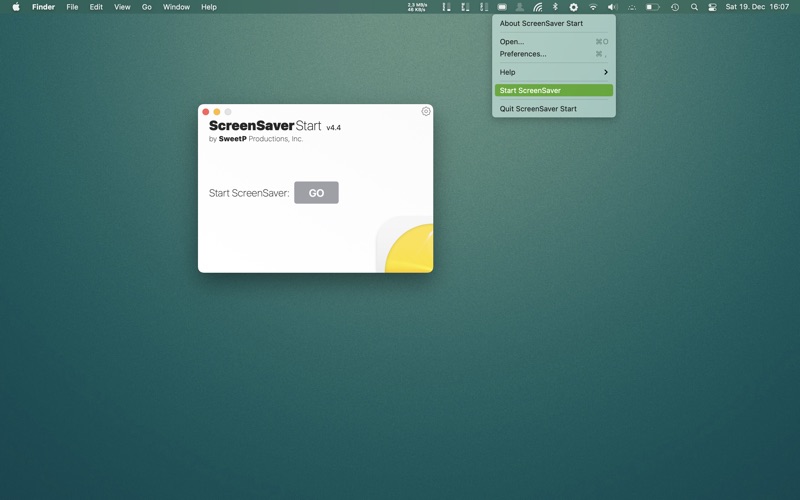Click the striped arc menu bar icon
The height and width of the screenshot is (500, 800).
(538, 7)
